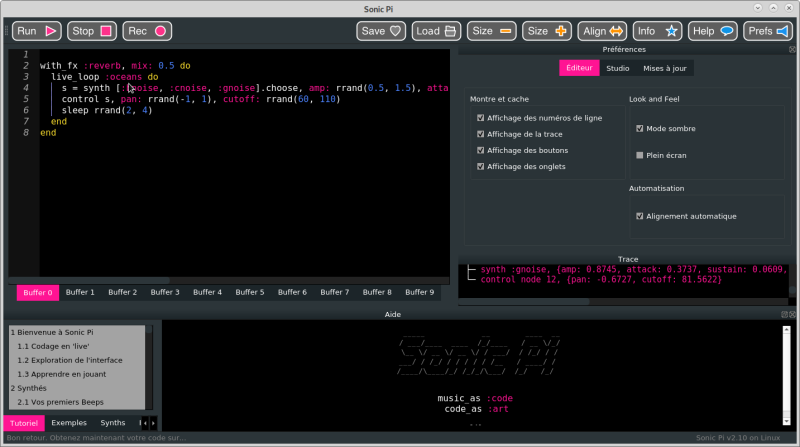Select the Buffer 3 tab
800x447 pixels.
165,292
